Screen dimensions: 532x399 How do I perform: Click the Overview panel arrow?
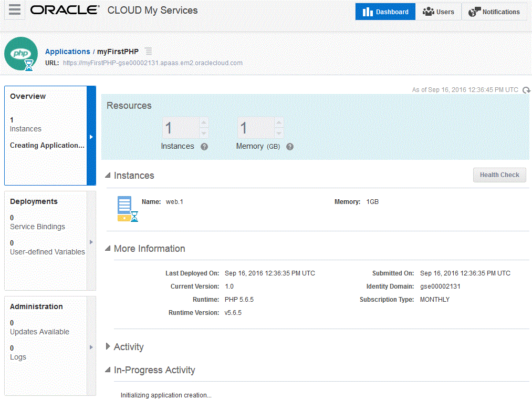tap(91, 137)
